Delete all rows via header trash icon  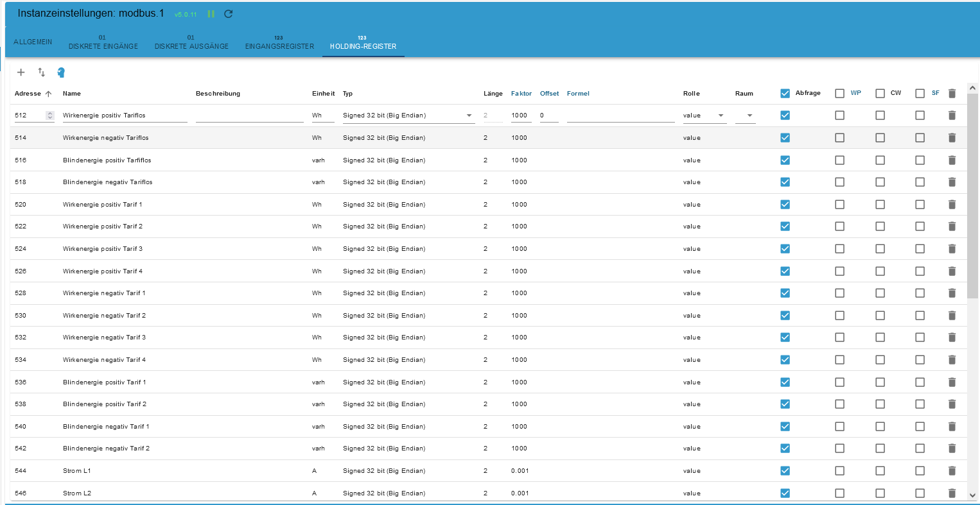(x=952, y=94)
